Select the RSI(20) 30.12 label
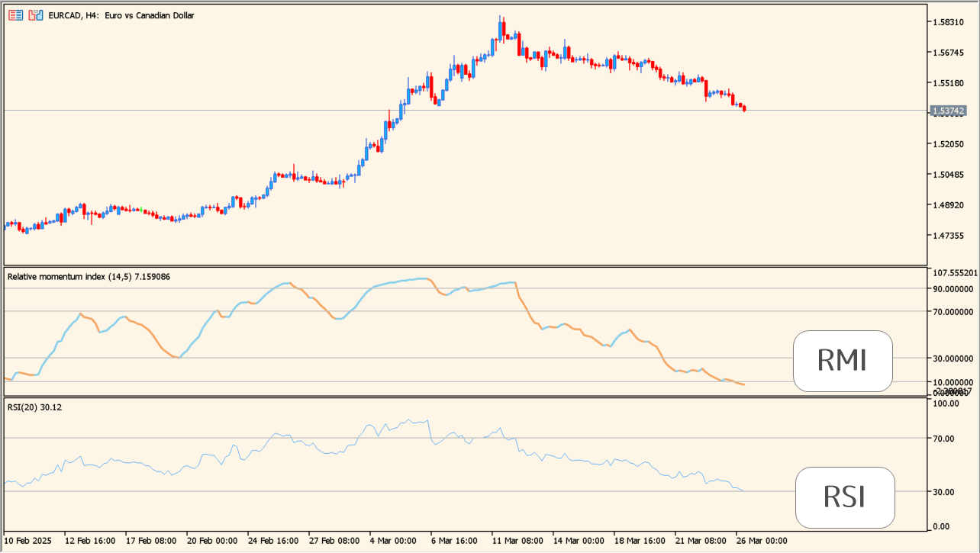 (x=34, y=407)
